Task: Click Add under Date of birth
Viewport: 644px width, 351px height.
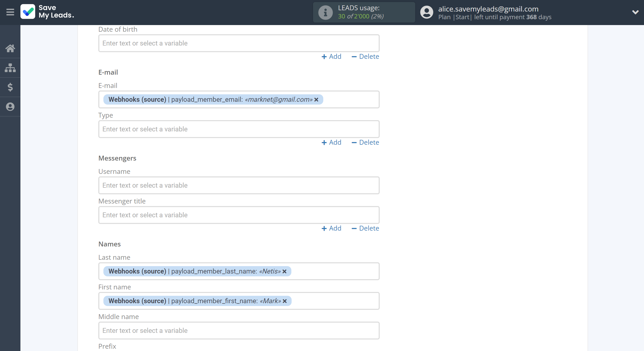Action: click(331, 56)
